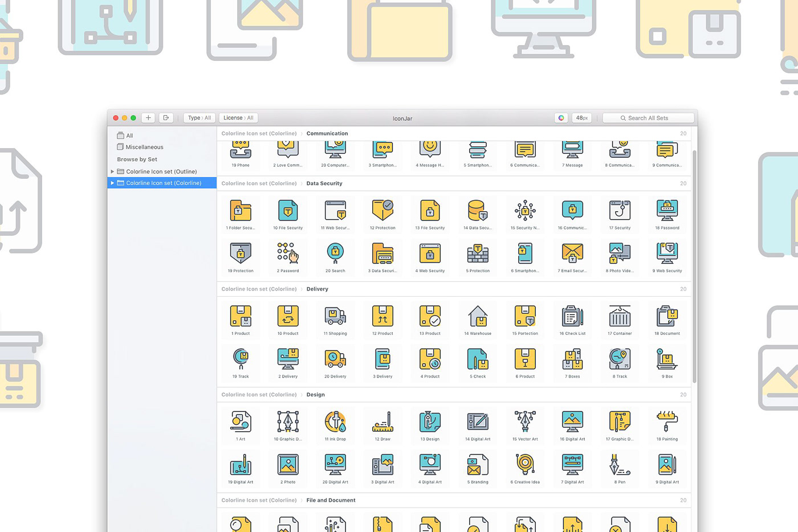Image resolution: width=798 pixels, height=532 pixels.
Task: Select the 11 Ink Drop icon
Action: coord(335,423)
